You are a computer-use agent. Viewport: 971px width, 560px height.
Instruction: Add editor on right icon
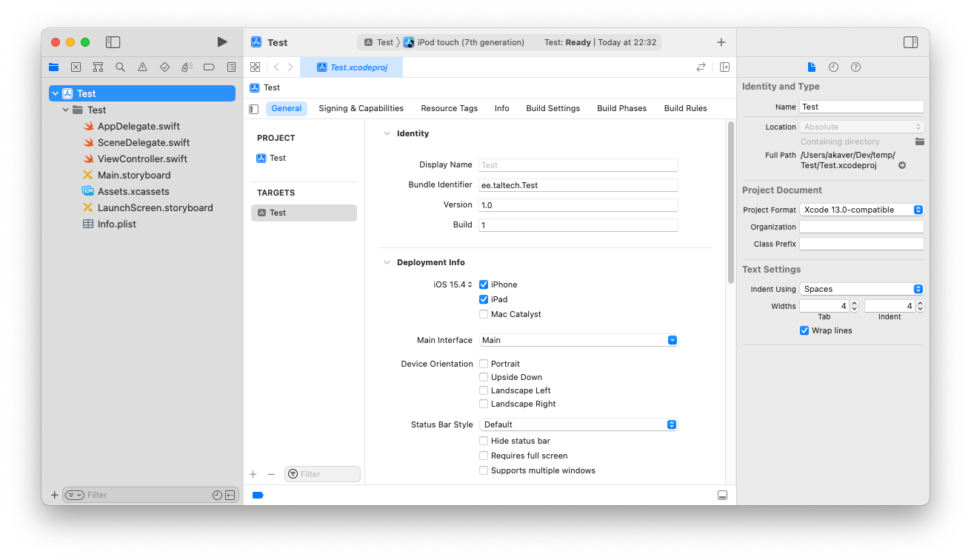coord(724,67)
